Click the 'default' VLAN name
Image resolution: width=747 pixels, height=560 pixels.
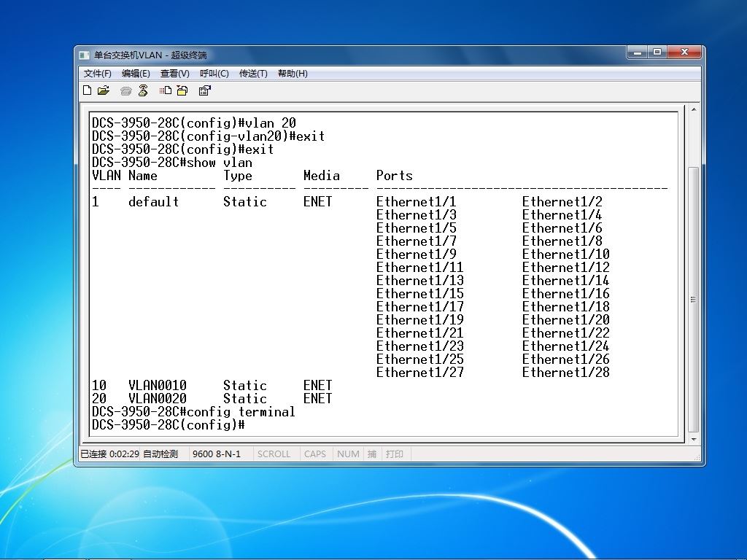click(154, 202)
